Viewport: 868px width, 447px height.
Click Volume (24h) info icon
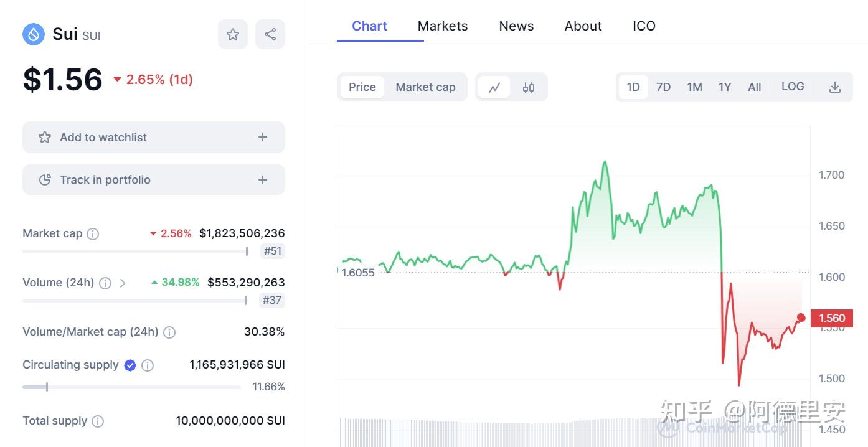point(105,283)
